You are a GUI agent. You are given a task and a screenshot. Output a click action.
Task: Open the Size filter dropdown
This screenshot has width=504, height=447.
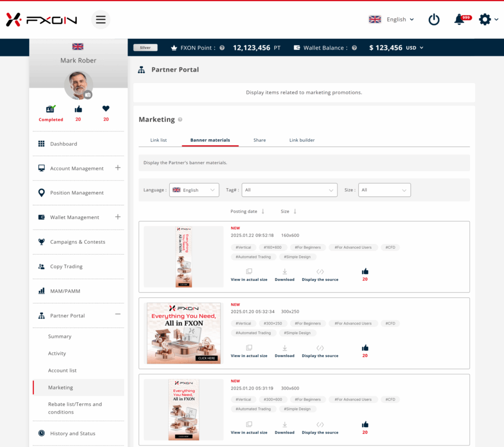click(x=384, y=190)
